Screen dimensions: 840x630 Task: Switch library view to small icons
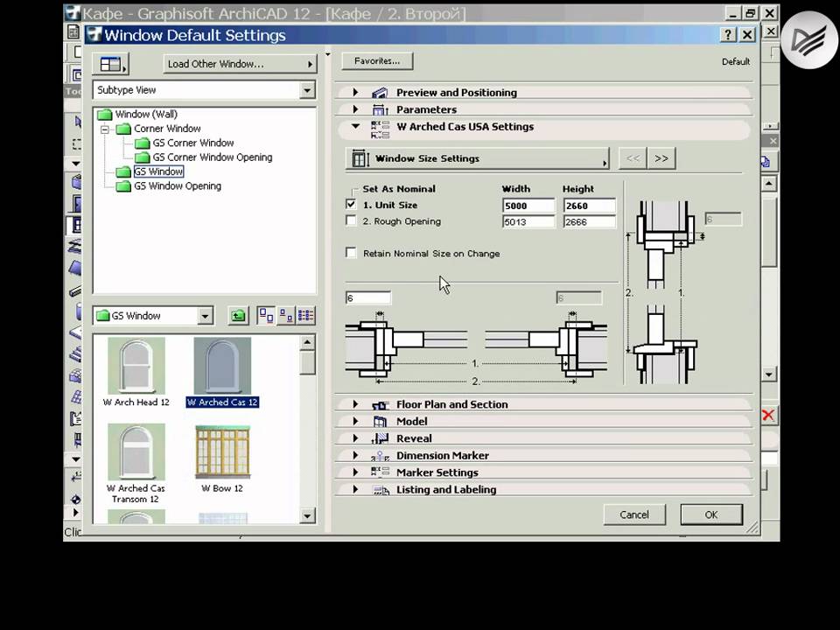tap(286, 316)
